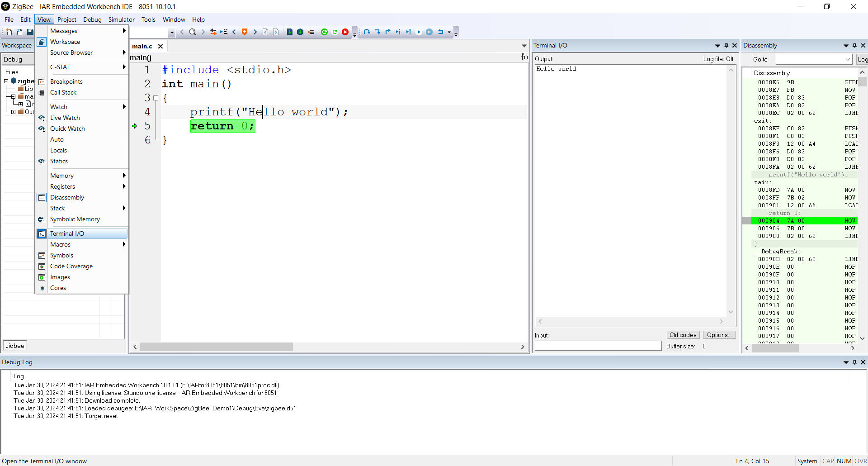The width and height of the screenshot is (868, 466).
Task: Choose Cores in the View menu
Action: tap(82, 288)
